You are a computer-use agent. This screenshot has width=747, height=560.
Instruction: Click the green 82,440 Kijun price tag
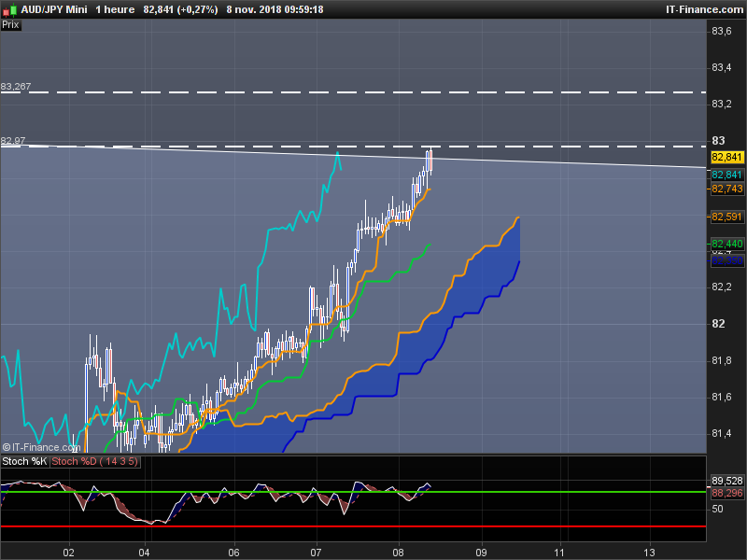tap(727, 244)
